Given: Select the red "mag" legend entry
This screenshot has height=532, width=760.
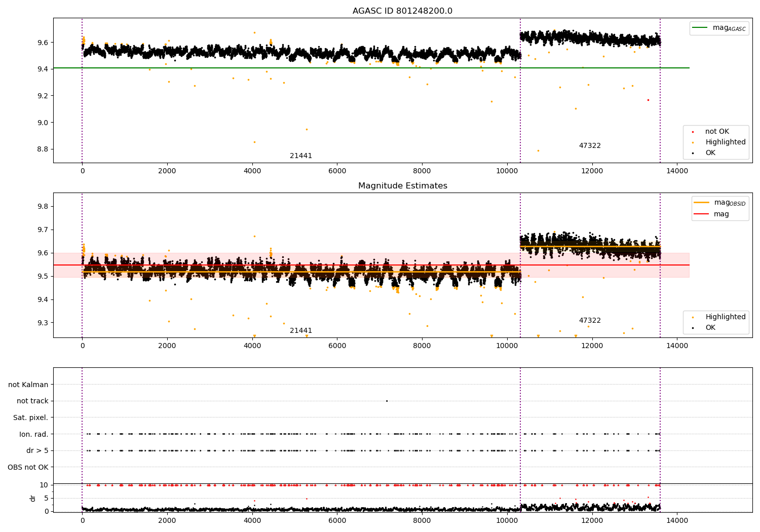Looking at the screenshot, I should pos(712,214).
